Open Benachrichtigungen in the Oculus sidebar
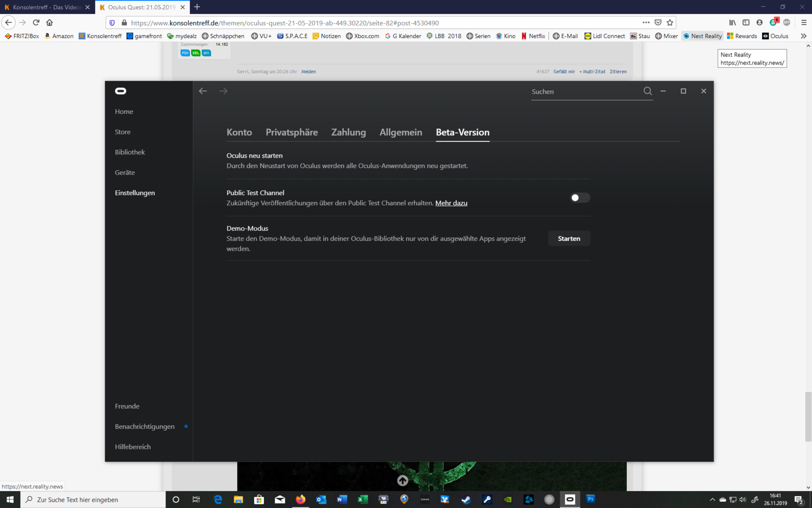 (145, 427)
